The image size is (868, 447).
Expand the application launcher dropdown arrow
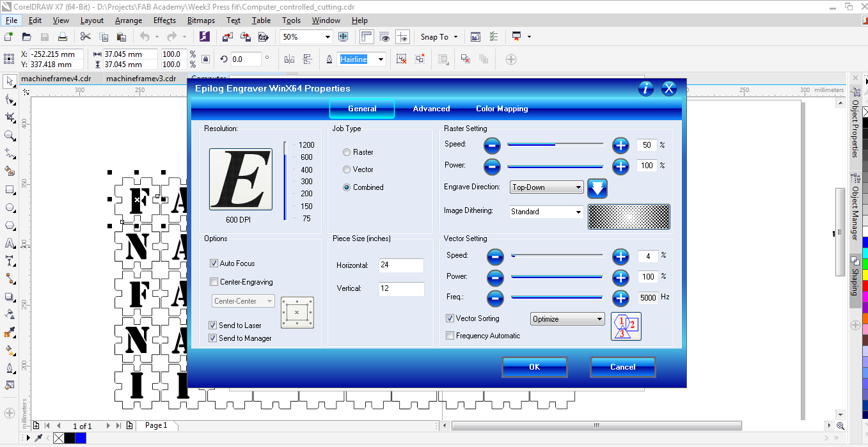point(529,37)
